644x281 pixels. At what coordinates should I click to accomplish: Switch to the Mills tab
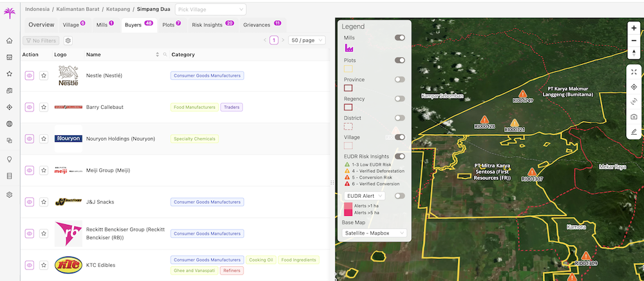click(x=106, y=25)
